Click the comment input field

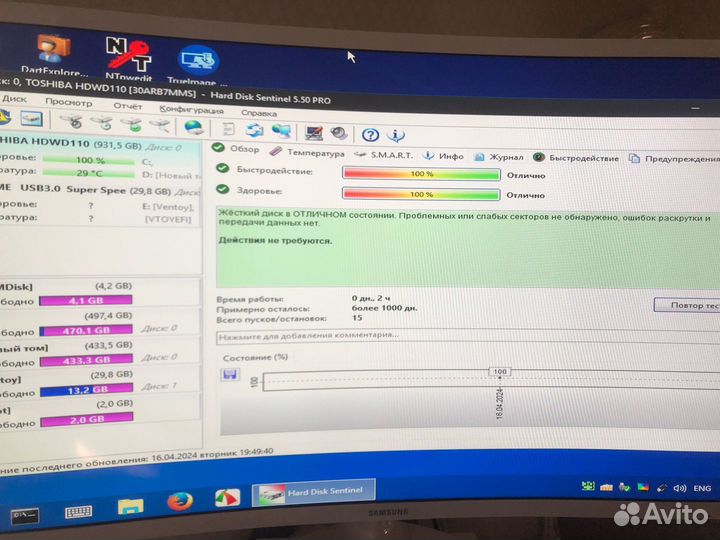[x=467, y=336]
